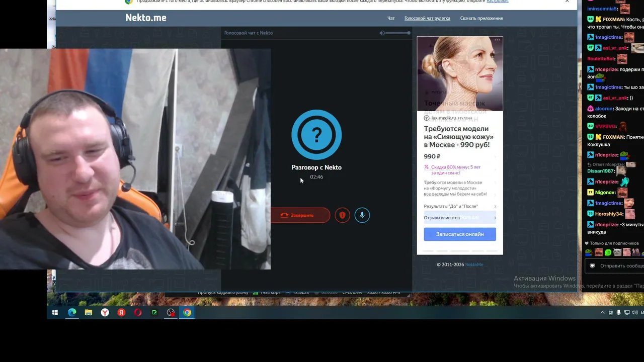Report the interlocutor with shield button

343,215
